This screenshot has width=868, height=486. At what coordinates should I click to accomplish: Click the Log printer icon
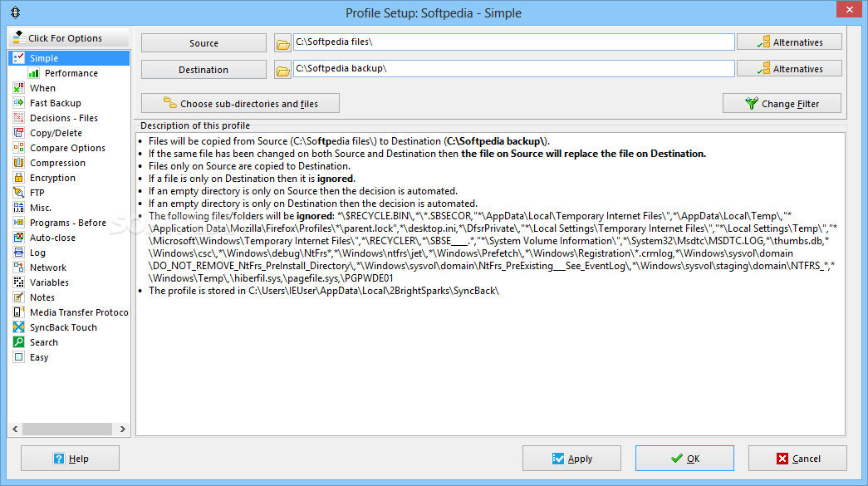click(19, 252)
